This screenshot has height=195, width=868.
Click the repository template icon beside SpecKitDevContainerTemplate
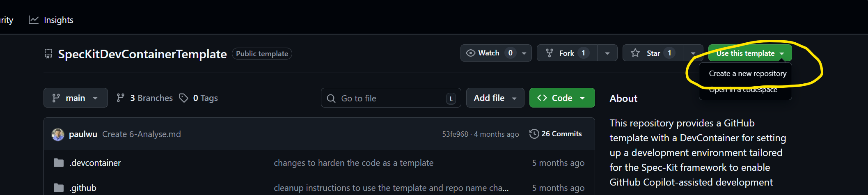48,54
